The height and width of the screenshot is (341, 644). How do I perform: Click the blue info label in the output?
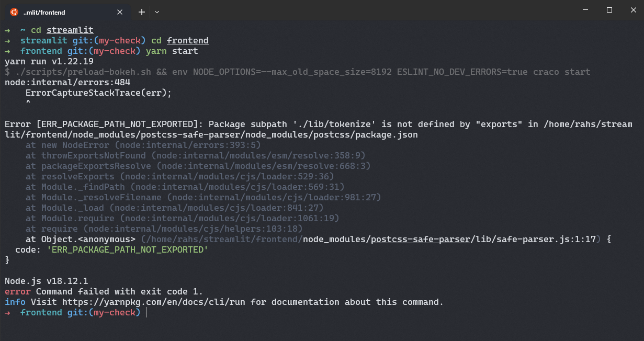(x=14, y=302)
